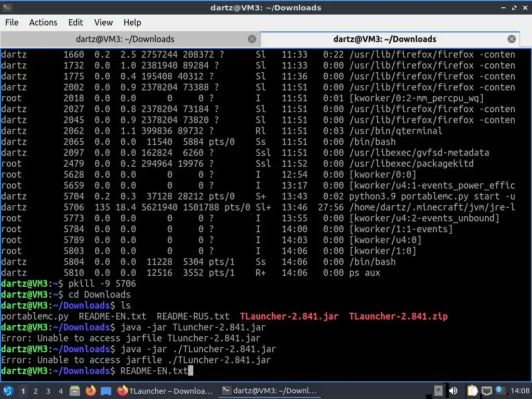Switch to virtual desktop 4
The height and width of the screenshot is (399, 532).
point(61,391)
